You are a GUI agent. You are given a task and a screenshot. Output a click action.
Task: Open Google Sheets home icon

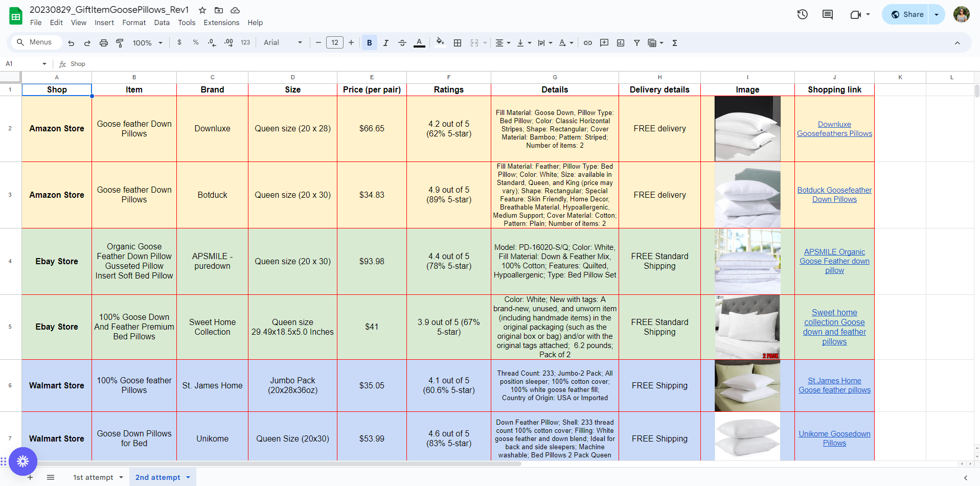tap(16, 16)
